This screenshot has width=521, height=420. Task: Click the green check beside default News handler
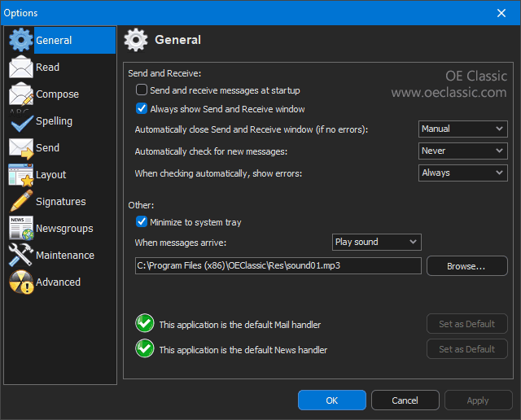(x=145, y=348)
